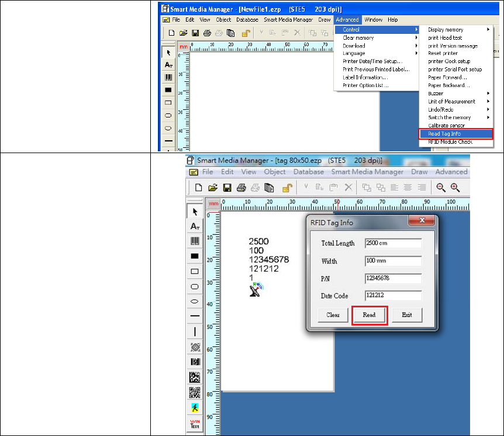Close the RFID Tag Info dialog

tap(422, 220)
